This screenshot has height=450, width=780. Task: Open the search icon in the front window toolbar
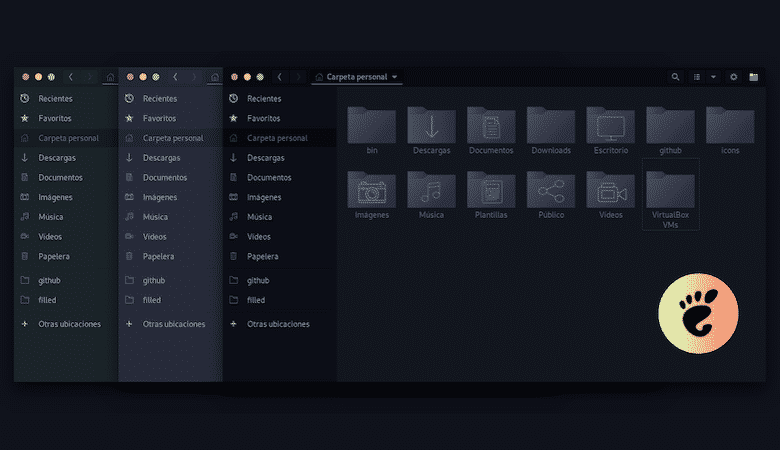pyautogui.click(x=675, y=77)
